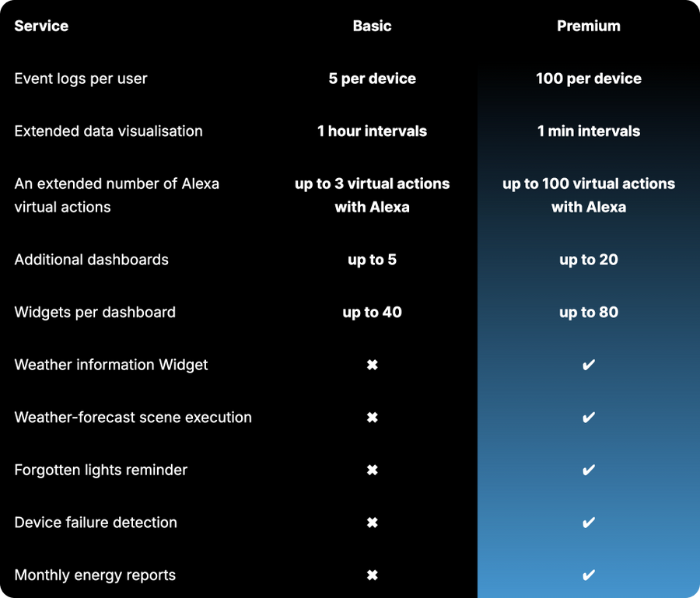Screen dimensions: 700x598
Task: Click Monthly energy reports Basic cross icon
Action: tap(373, 575)
